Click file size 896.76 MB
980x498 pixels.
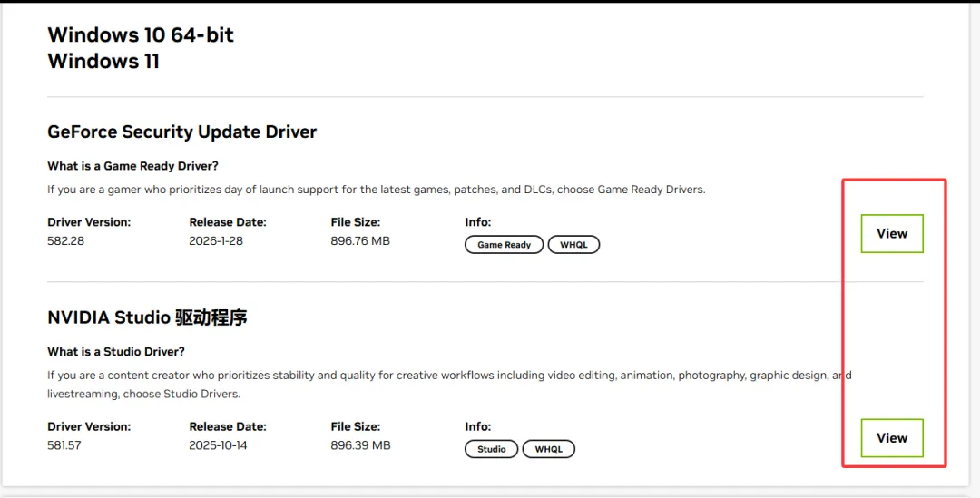[x=360, y=241]
